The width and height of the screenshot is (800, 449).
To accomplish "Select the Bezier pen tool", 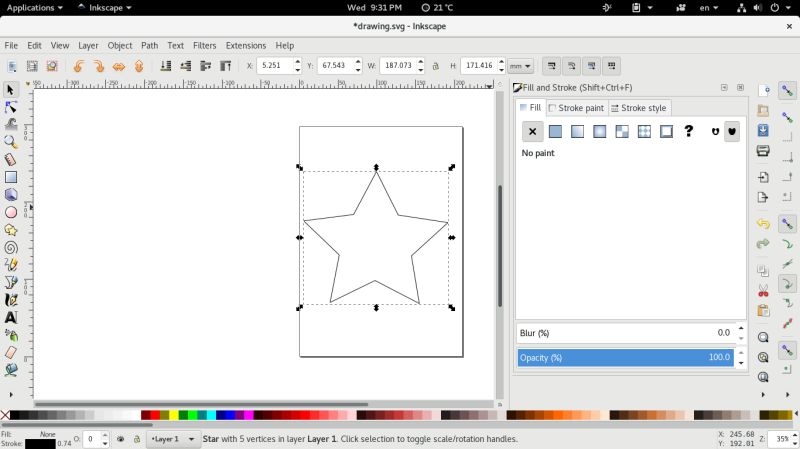I will pyautogui.click(x=10, y=282).
